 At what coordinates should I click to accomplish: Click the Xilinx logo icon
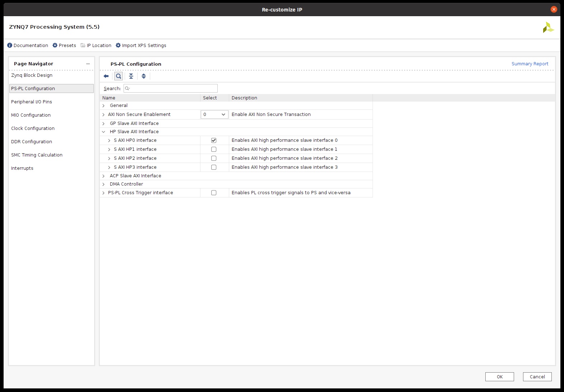tap(548, 27)
